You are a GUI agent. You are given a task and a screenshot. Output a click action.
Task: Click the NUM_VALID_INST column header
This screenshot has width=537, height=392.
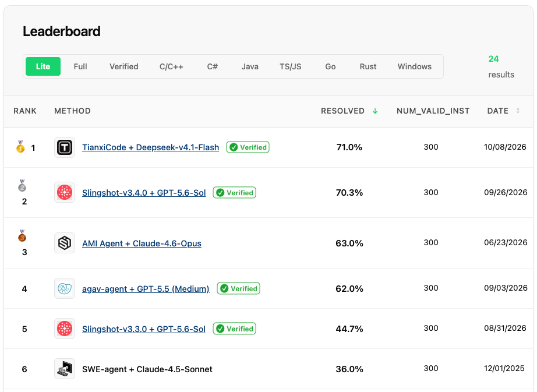(x=433, y=111)
